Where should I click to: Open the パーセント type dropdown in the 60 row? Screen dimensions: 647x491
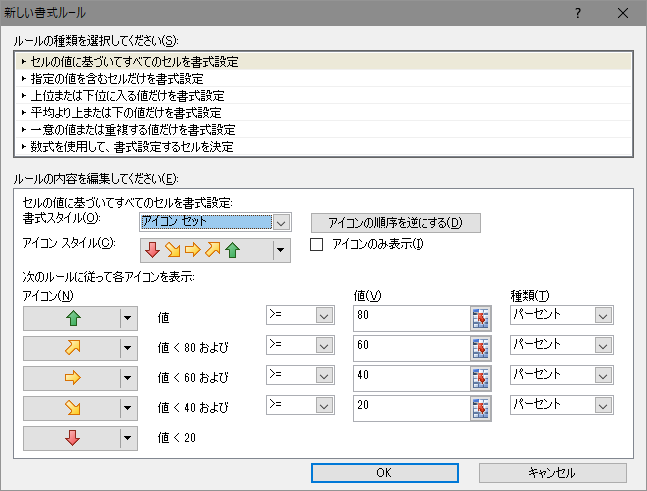click(x=603, y=345)
